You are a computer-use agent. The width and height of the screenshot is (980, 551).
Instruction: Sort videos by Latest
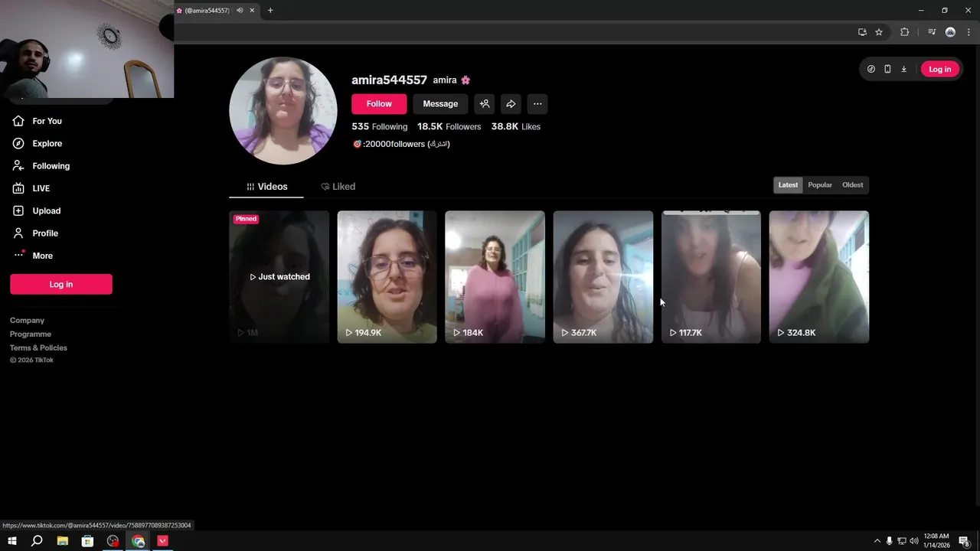coord(788,185)
